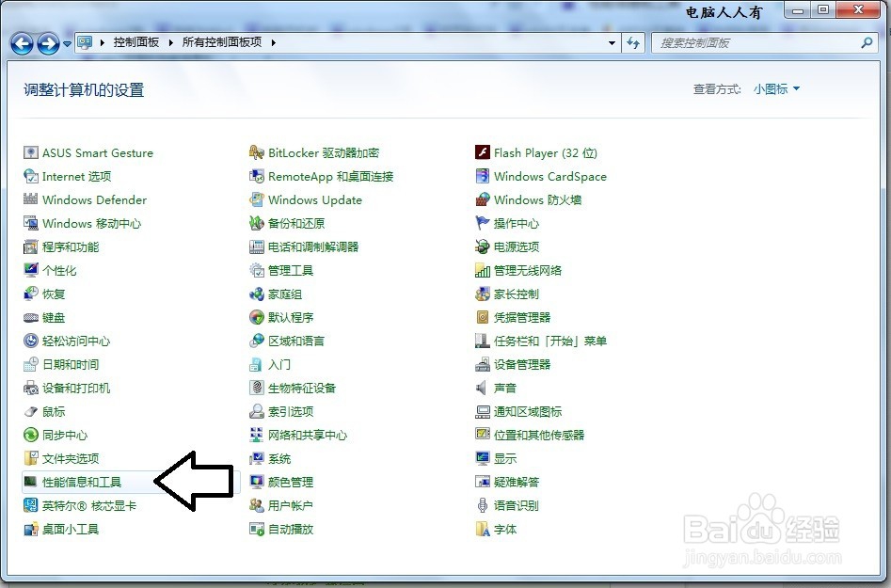The image size is (891, 588).
Task: Open the BitLocker 驱动器加密 icon
Action: [x=257, y=152]
